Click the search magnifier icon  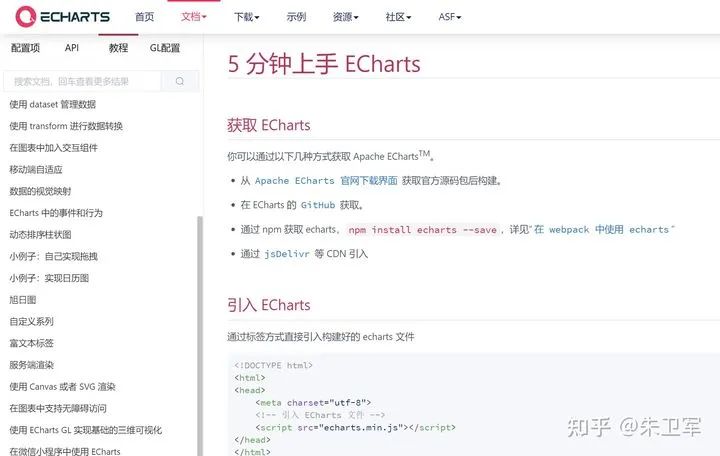[x=180, y=81]
